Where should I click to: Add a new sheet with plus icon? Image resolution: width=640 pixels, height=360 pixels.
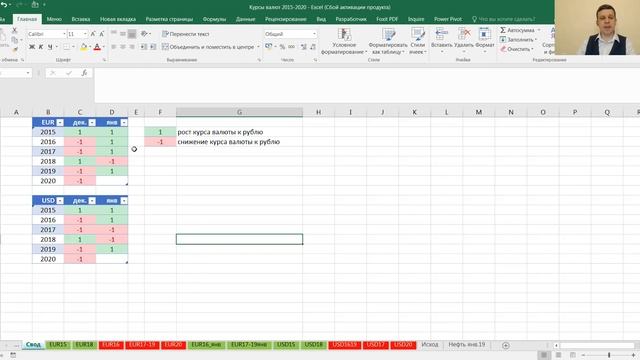[506, 345]
